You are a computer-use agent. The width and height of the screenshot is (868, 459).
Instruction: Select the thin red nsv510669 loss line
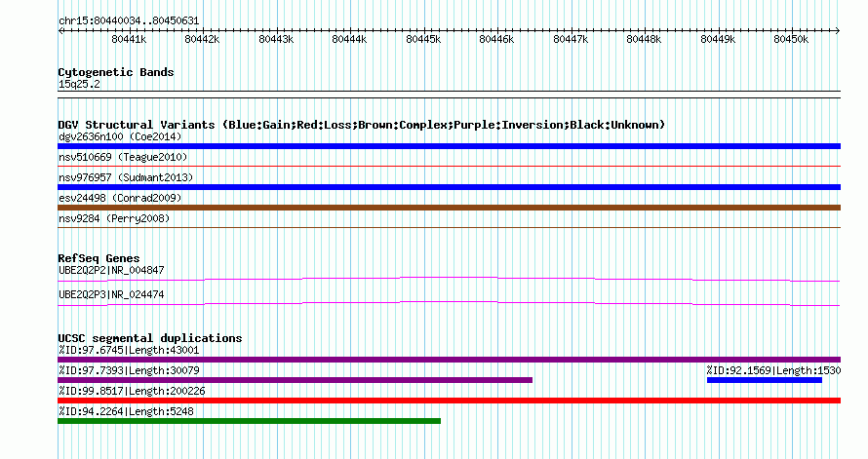click(449, 166)
